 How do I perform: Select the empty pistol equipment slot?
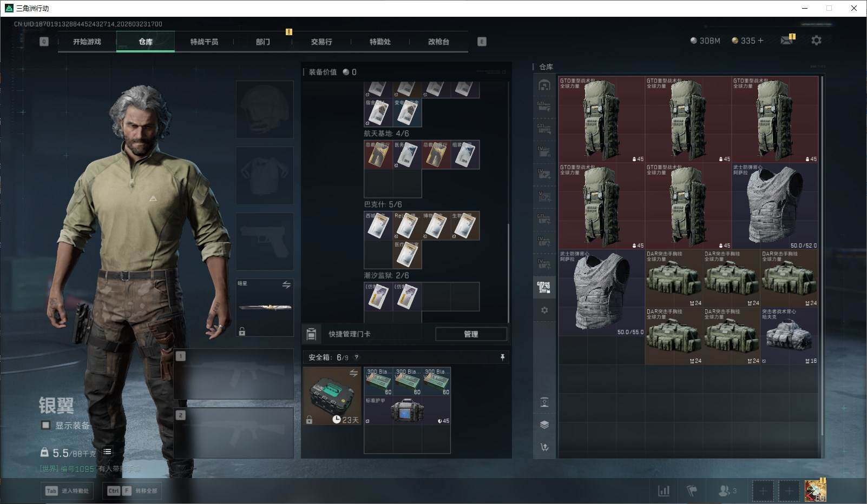[x=265, y=241]
